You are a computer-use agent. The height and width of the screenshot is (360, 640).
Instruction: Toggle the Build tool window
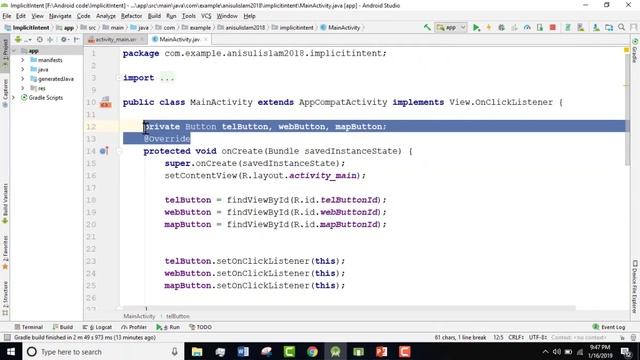point(62,327)
